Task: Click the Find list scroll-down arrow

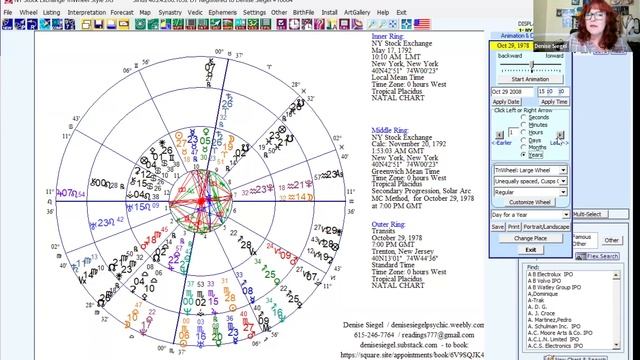Action: tap(616, 345)
